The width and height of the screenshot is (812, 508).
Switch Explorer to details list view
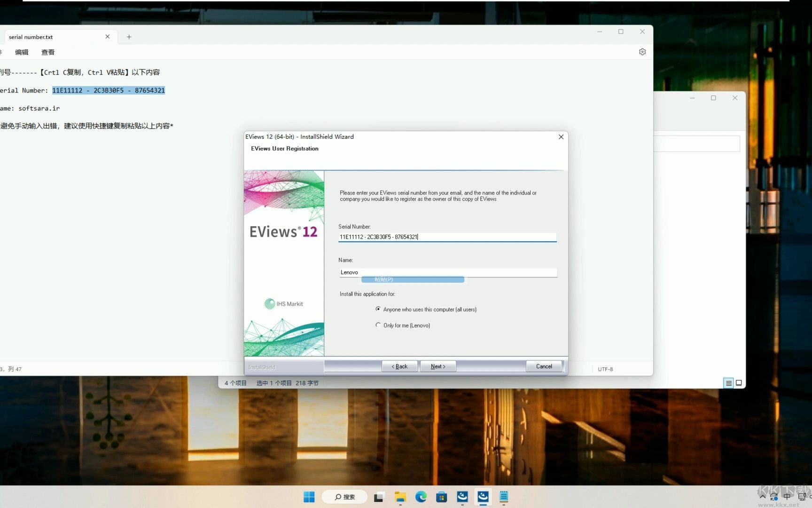728,383
